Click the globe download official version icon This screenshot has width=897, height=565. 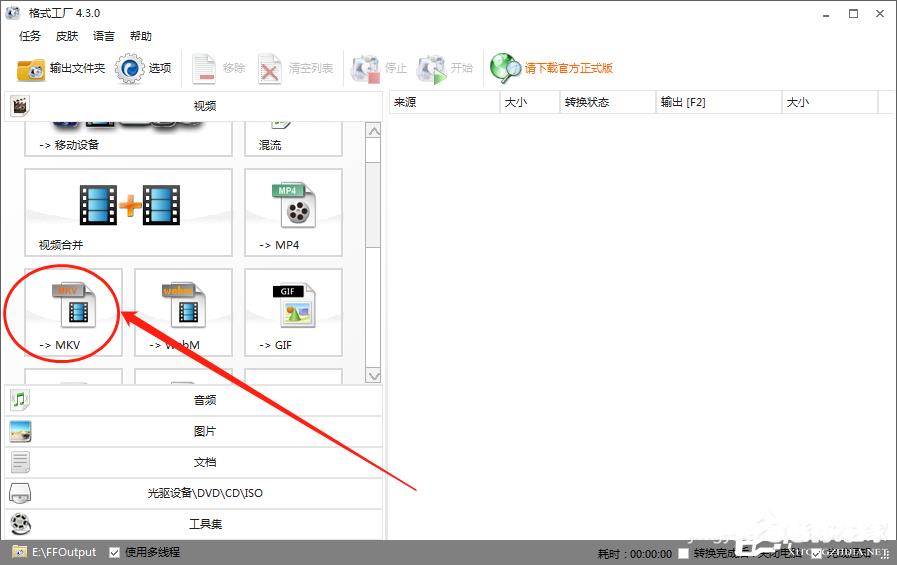505,69
